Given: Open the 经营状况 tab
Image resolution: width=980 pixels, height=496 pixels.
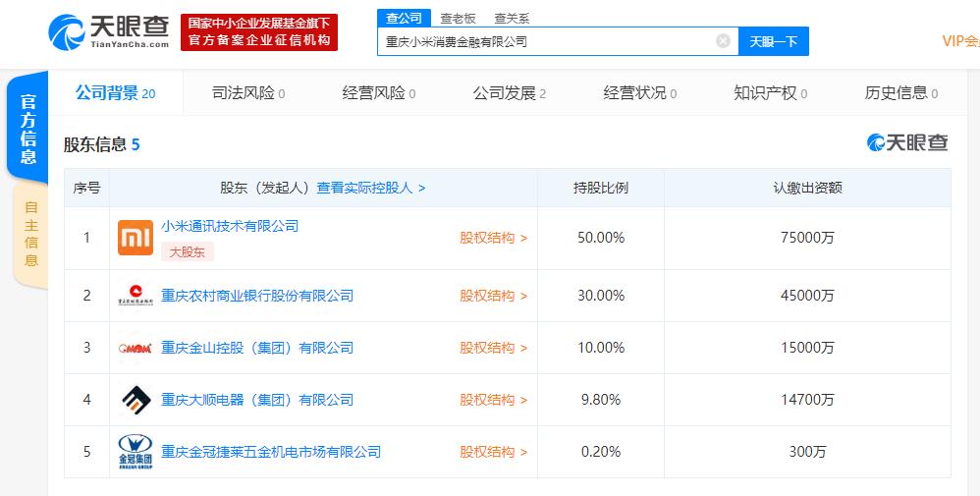Looking at the screenshot, I should pos(640,93).
